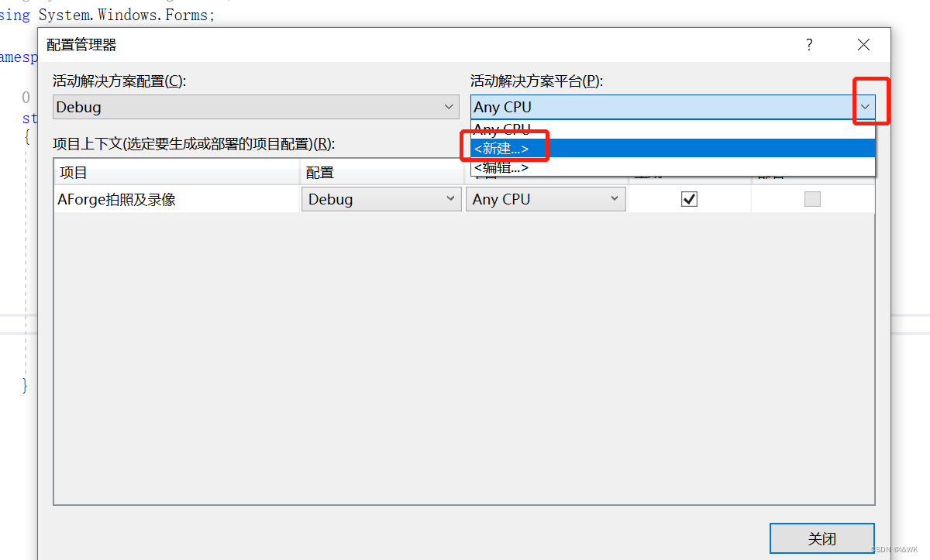Select the AForge拍照及录像 project row
930x560 pixels.
point(116,198)
